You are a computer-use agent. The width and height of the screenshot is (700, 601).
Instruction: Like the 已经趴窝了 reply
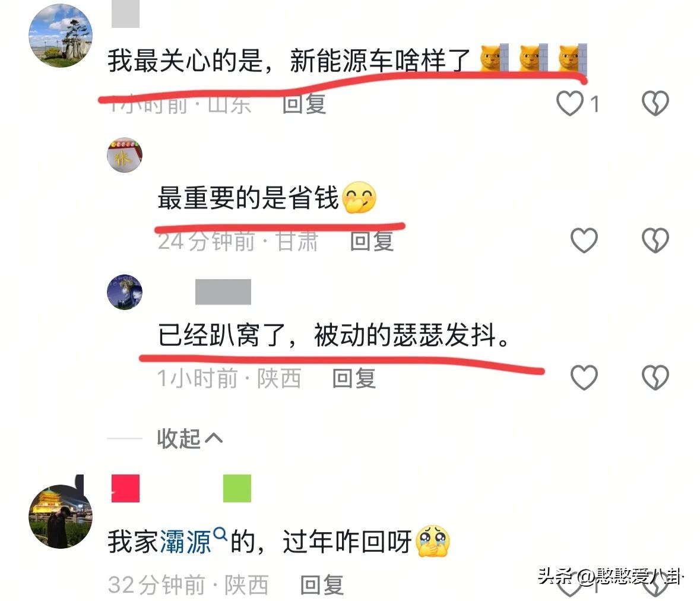(584, 377)
